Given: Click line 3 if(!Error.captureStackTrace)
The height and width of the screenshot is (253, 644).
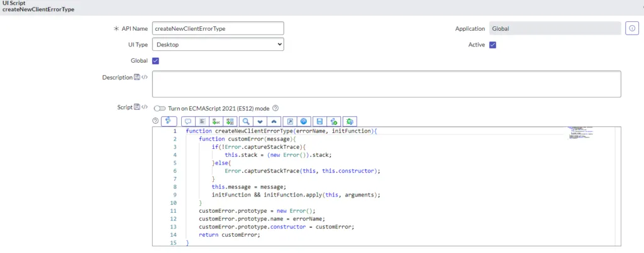Looking at the screenshot, I should coord(260,147).
